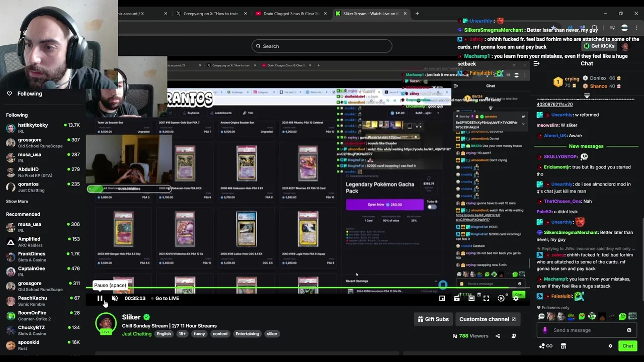Click New messages to jump to latest chat

(586, 146)
